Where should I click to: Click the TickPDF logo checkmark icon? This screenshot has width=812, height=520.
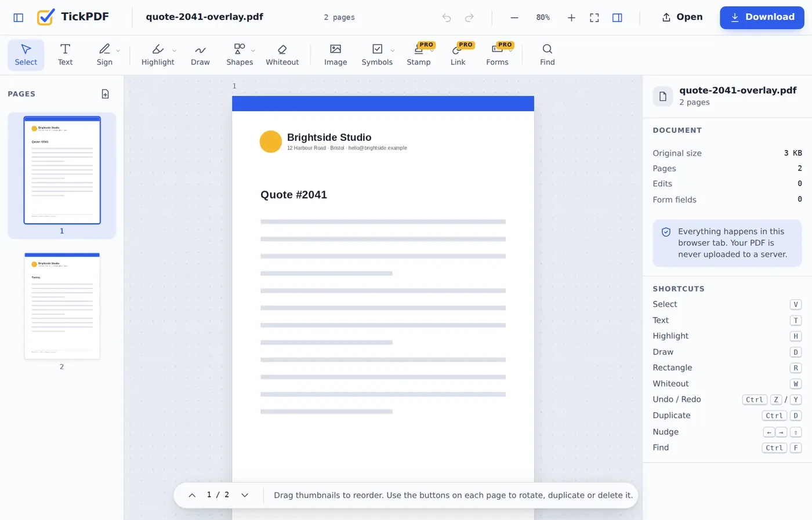click(45, 17)
